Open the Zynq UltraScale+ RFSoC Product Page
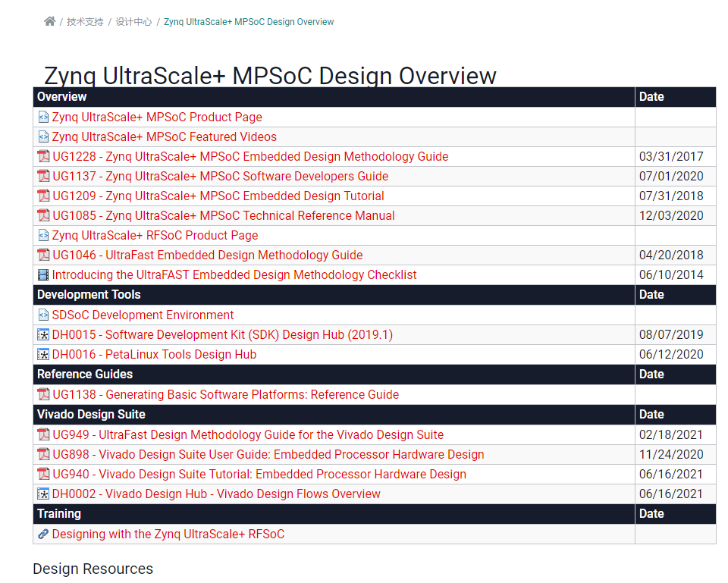 (155, 235)
